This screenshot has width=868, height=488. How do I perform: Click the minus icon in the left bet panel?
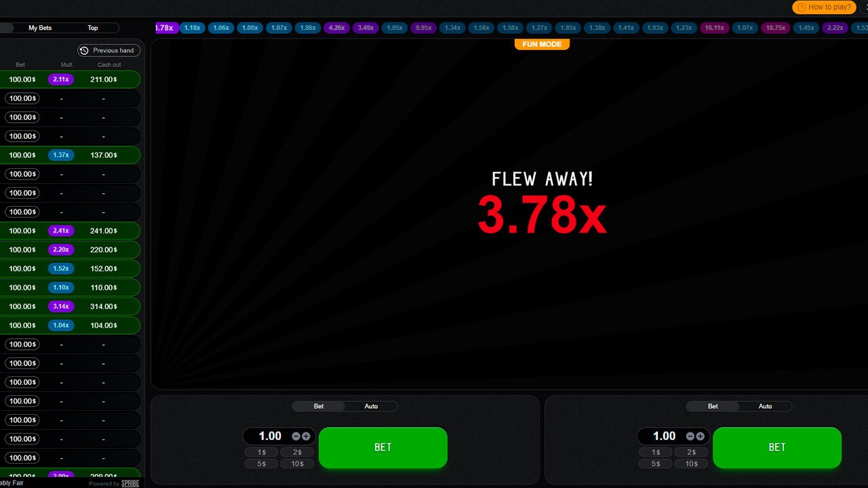[x=296, y=436]
